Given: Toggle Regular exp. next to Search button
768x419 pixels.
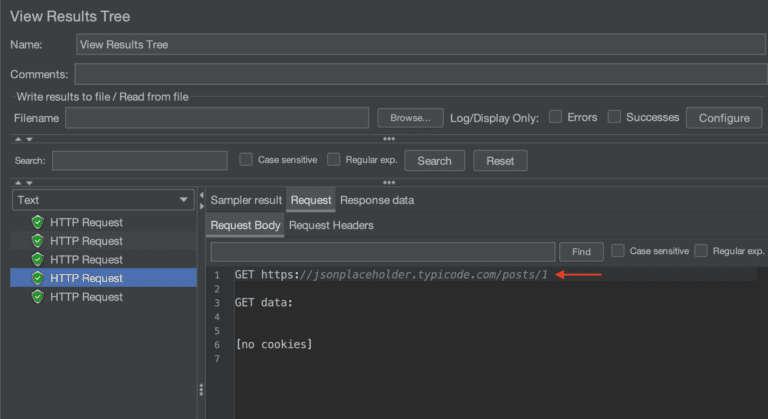Looking at the screenshot, I should point(334,159).
